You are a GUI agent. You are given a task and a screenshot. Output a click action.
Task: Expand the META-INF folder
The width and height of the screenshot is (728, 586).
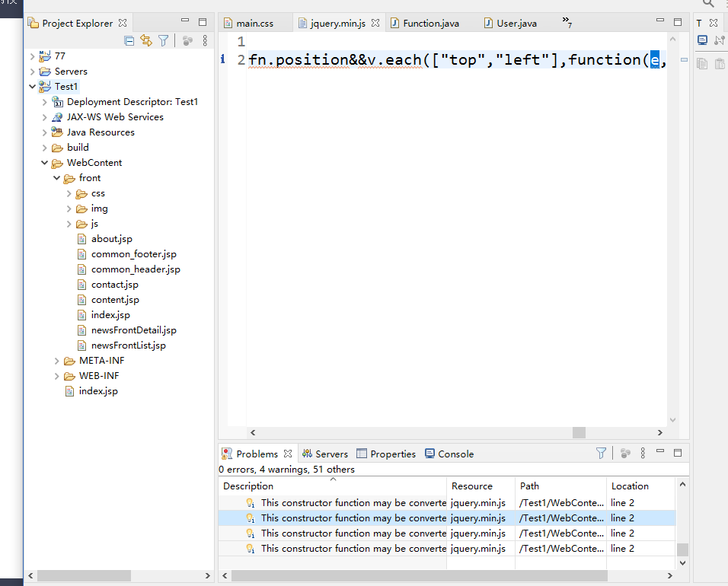(x=56, y=361)
